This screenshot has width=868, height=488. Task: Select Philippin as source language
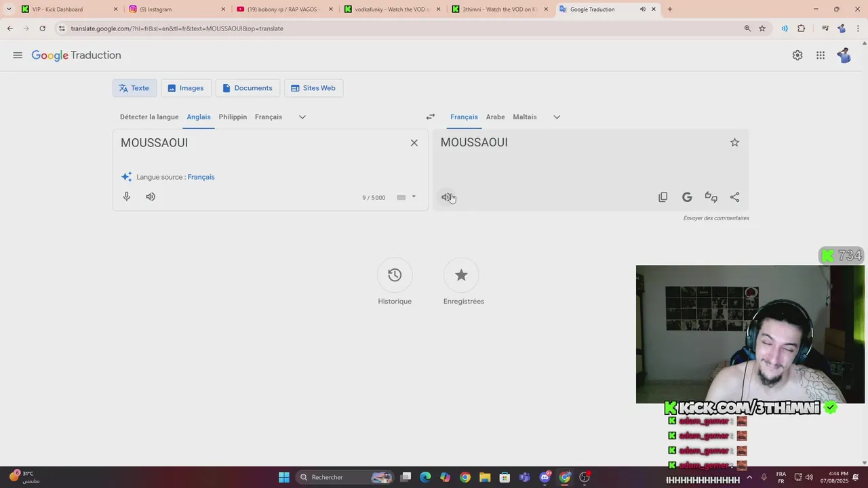(x=233, y=117)
